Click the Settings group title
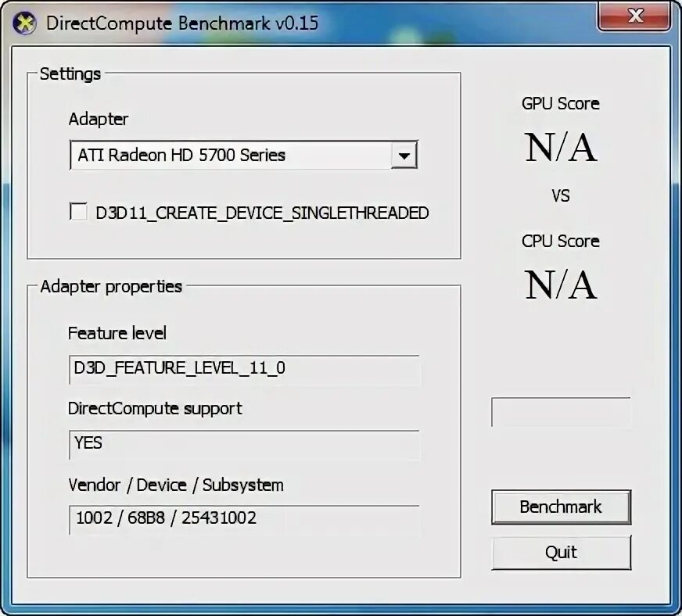The image size is (682, 616). point(70,74)
